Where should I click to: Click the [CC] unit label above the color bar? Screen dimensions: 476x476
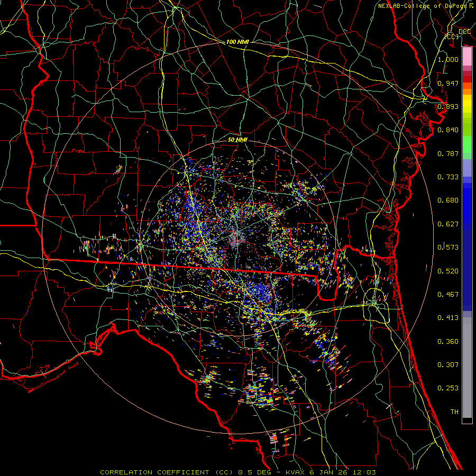tap(452, 36)
